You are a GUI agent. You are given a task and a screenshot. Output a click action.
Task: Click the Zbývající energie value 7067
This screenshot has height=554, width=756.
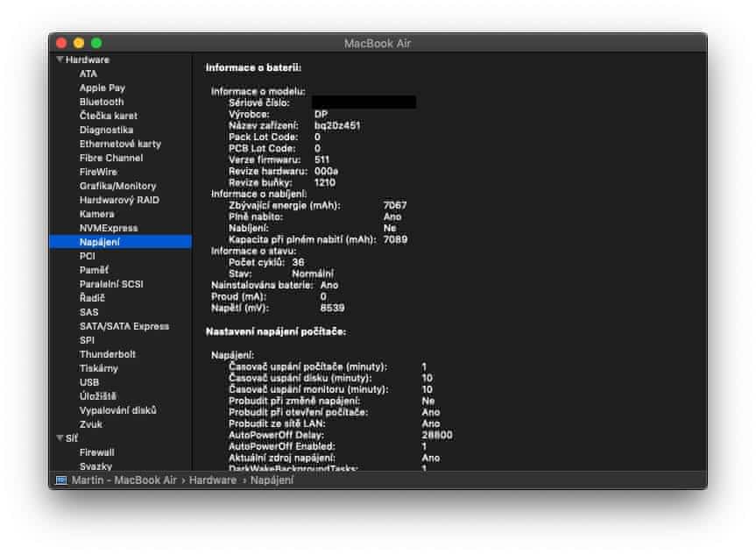(x=395, y=205)
